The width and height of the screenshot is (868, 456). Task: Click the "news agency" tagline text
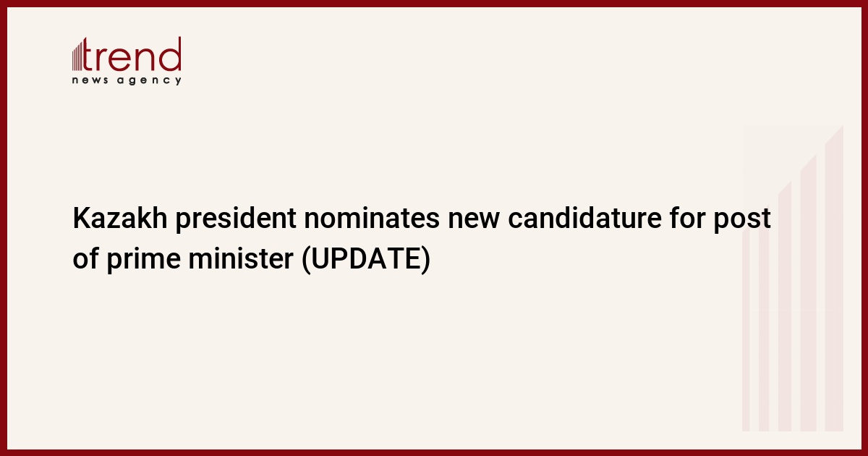tap(127, 80)
